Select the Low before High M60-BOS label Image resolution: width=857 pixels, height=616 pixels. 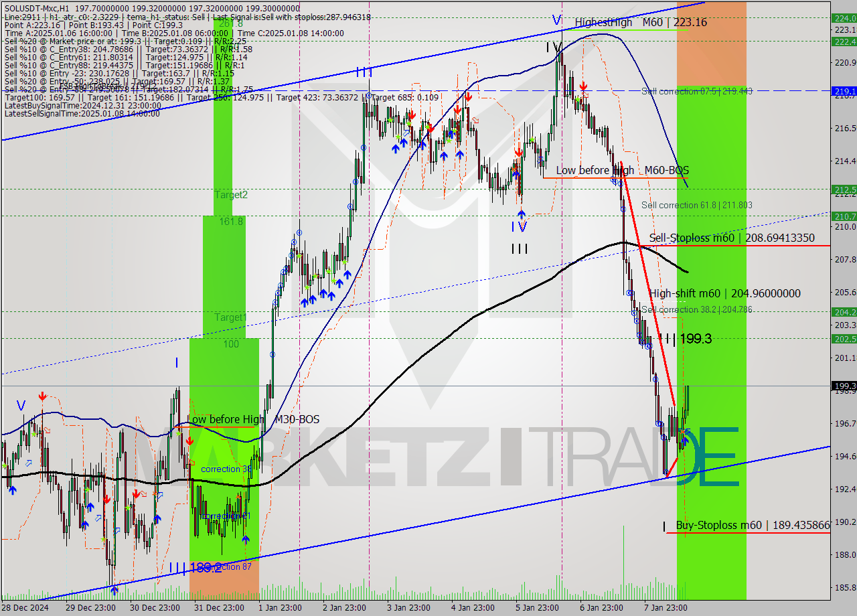click(622, 171)
